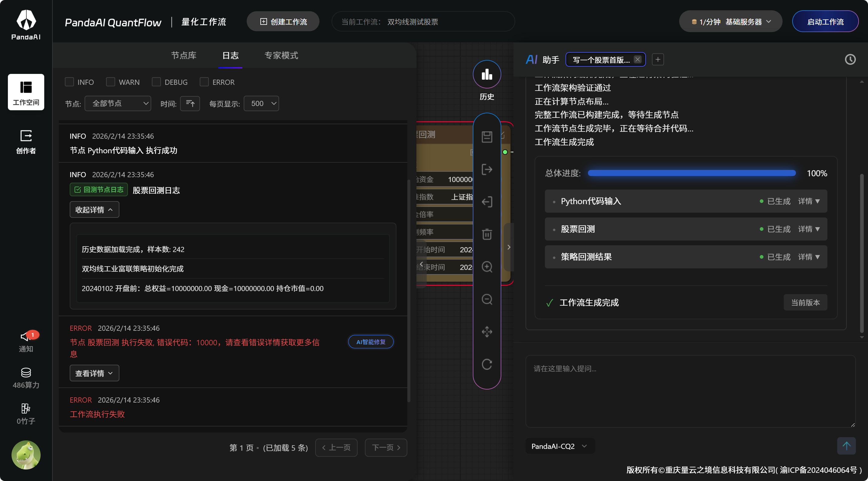Click the AI assistant panel scrollbar
Image resolution: width=868 pixels, height=481 pixels.
pos(862,253)
